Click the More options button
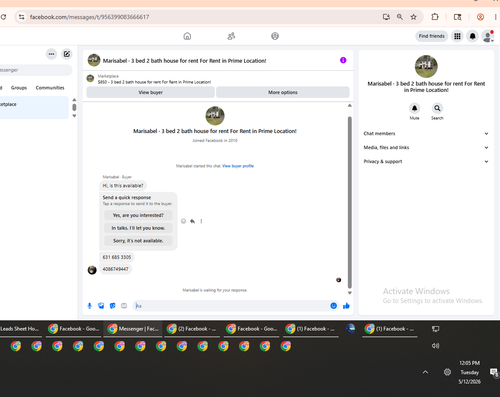The image size is (500, 397). (283, 92)
